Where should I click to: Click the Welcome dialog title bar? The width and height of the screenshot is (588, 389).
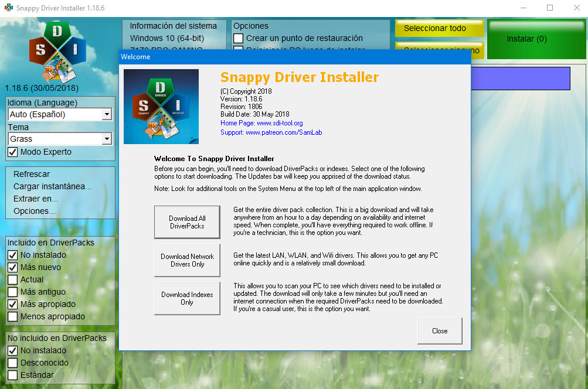[295, 57]
